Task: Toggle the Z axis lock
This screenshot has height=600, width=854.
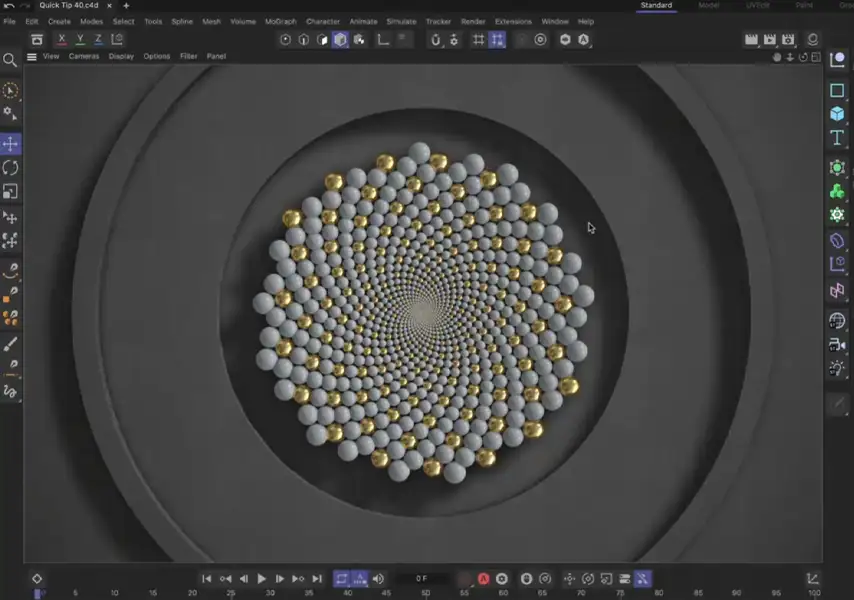Action: pos(98,38)
